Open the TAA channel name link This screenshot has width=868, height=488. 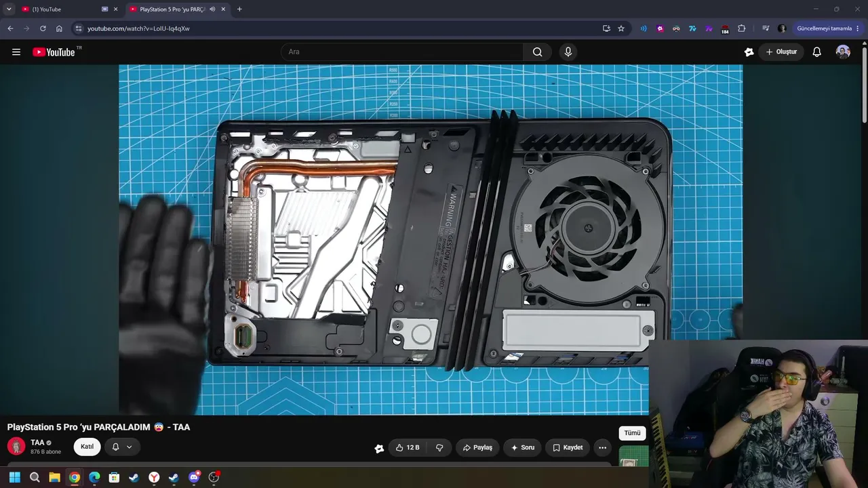point(37,443)
